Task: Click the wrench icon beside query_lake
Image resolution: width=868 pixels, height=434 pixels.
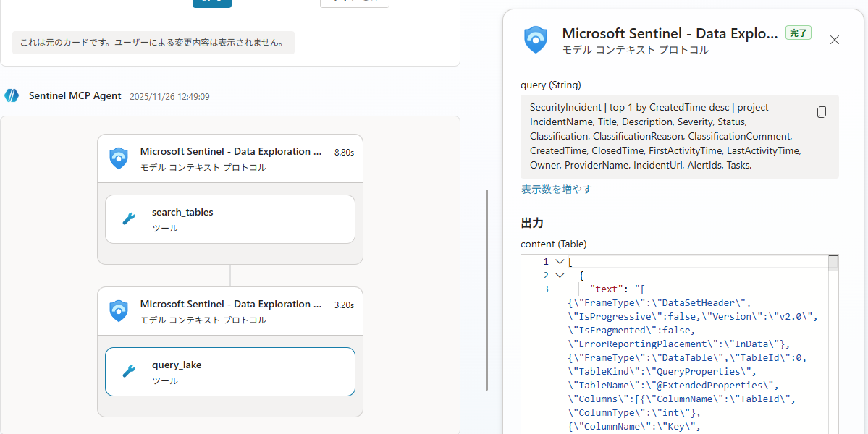Action: 129,372
